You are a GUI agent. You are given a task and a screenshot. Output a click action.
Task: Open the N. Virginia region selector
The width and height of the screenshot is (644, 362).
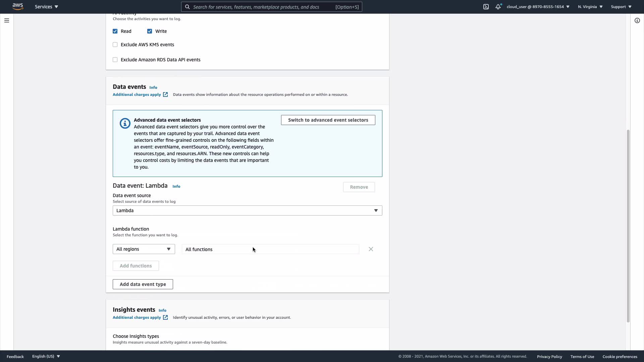tap(590, 7)
